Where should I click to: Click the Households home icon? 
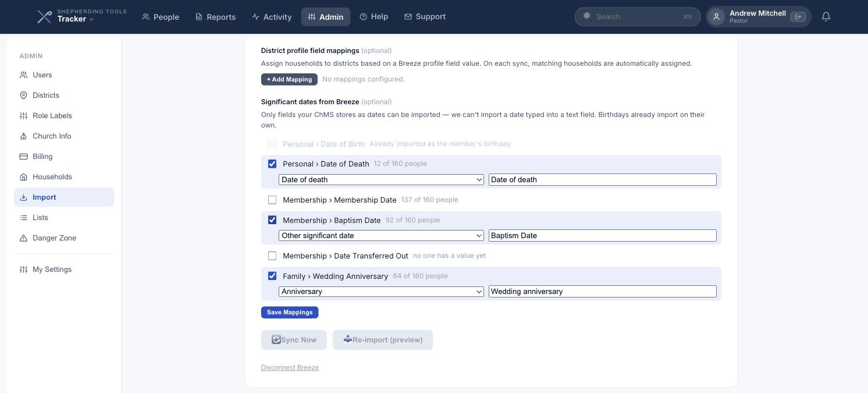[23, 177]
